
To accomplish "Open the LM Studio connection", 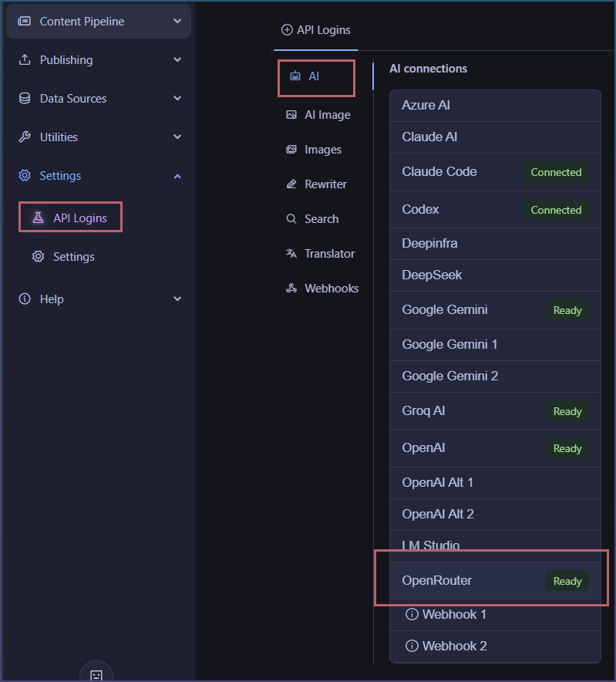I will (x=495, y=545).
